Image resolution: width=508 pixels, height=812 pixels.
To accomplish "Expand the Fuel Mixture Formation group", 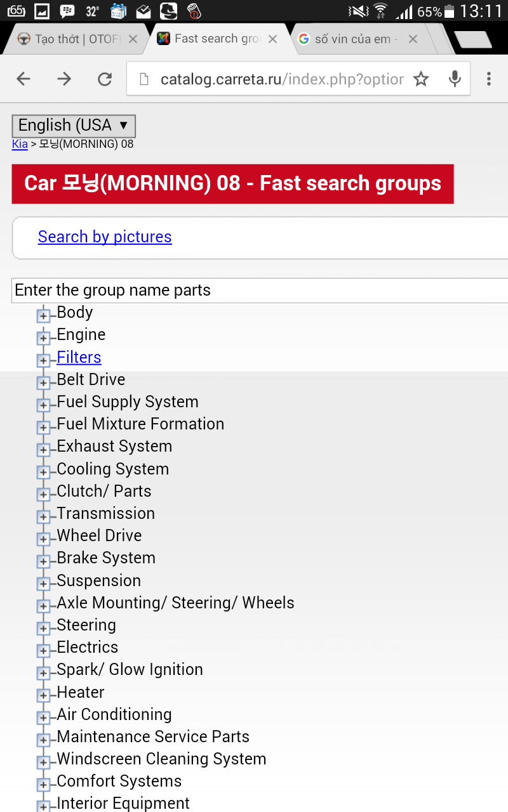I will coord(43,427).
